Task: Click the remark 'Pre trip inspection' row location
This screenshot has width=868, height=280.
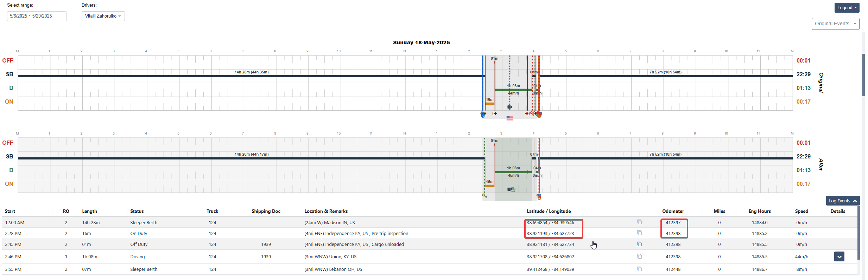Action: (x=356, y=233)
